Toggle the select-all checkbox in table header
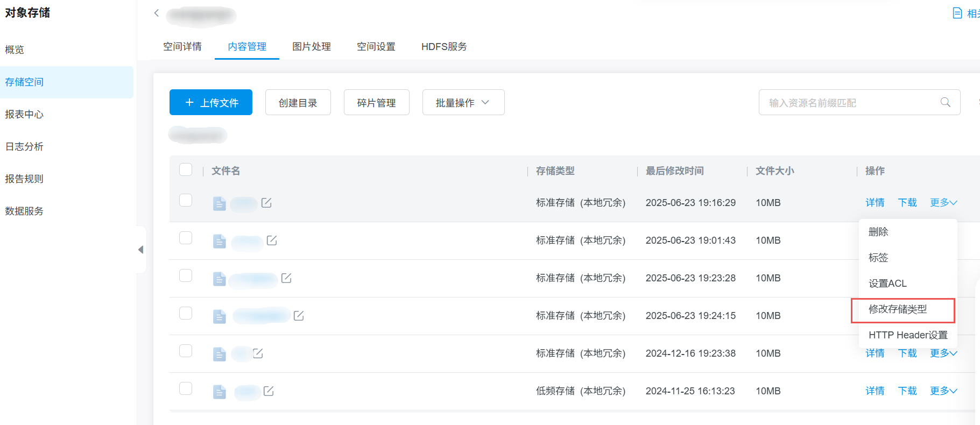 tap(186, 170)
